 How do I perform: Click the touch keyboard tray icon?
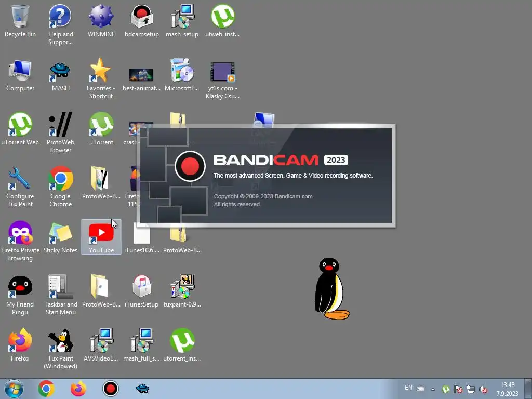tap(420, 389)
